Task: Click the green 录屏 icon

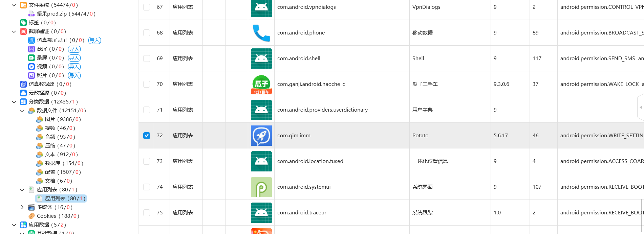Action: tap(31, 58)
